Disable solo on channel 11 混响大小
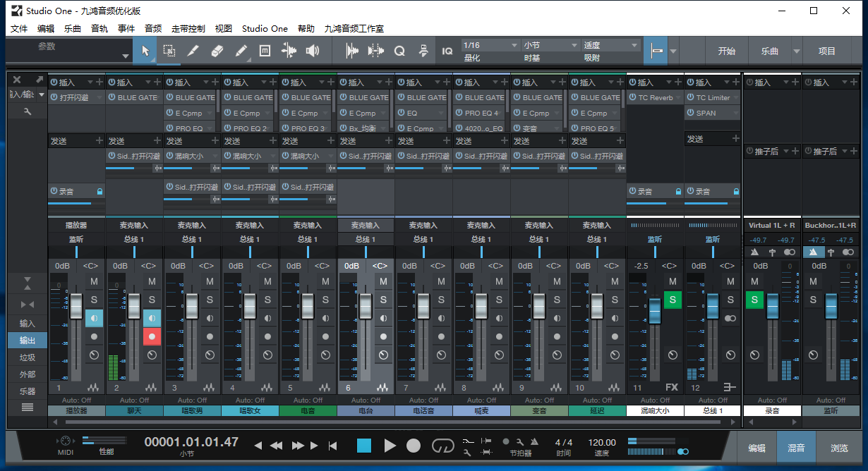This screenshot has width=868, height=471. [x=673, y=300]
